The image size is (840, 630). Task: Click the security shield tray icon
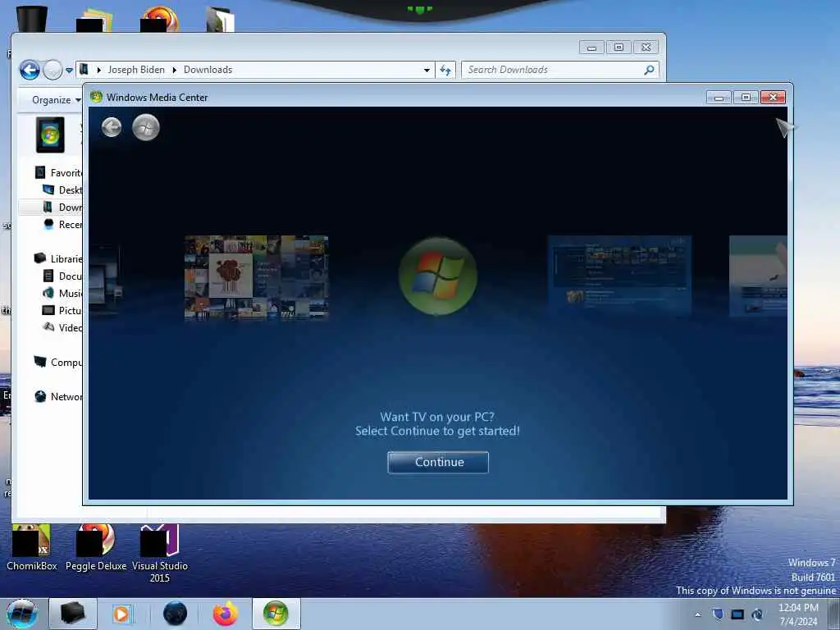click(718, 614)
